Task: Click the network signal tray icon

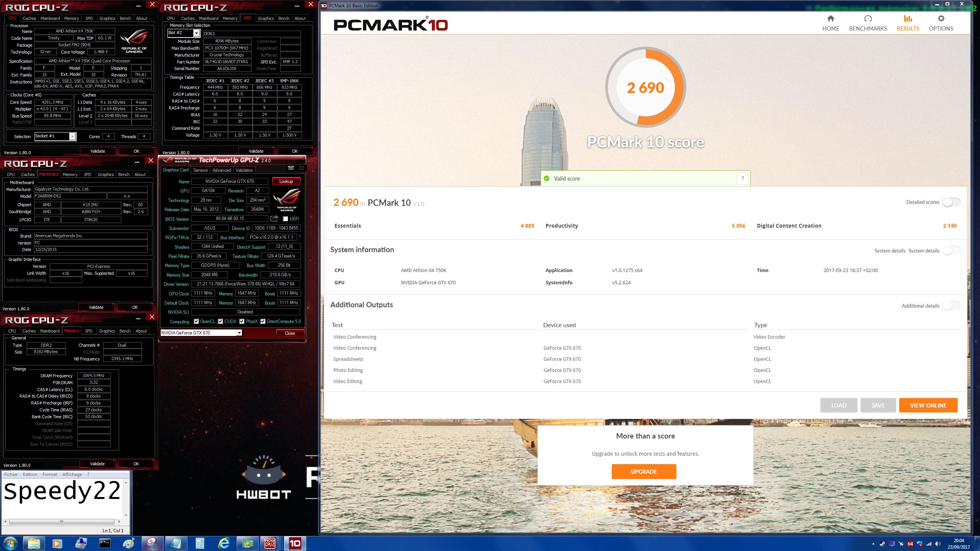Action: tap(929, 544)
